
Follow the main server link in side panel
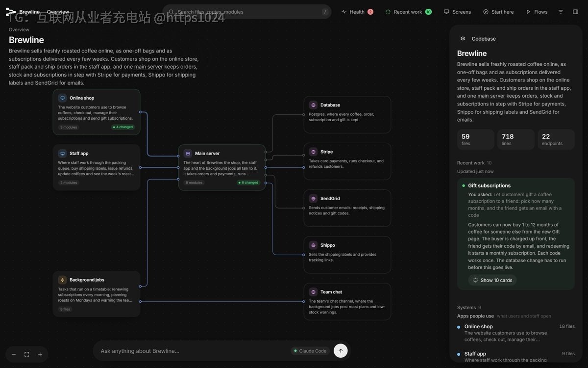pos(491,96)
